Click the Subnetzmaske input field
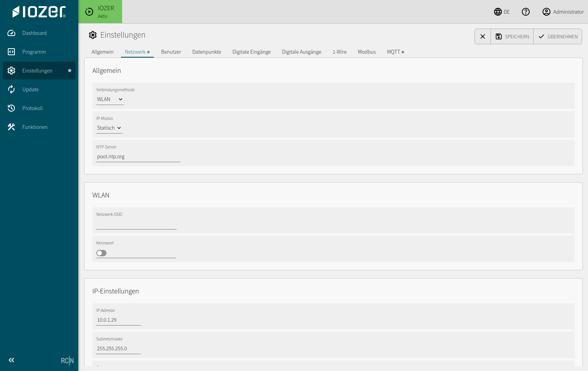Viewport: 588px width, 371px height. pos(119,349)
